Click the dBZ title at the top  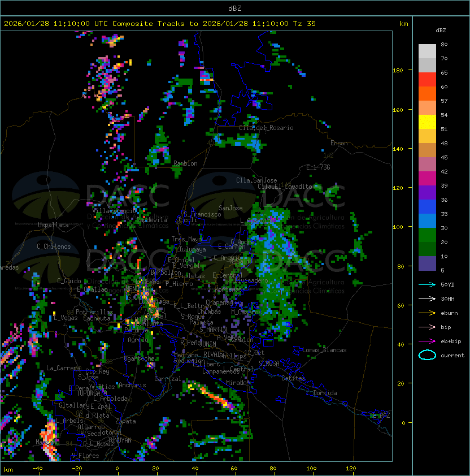point(235,8)
